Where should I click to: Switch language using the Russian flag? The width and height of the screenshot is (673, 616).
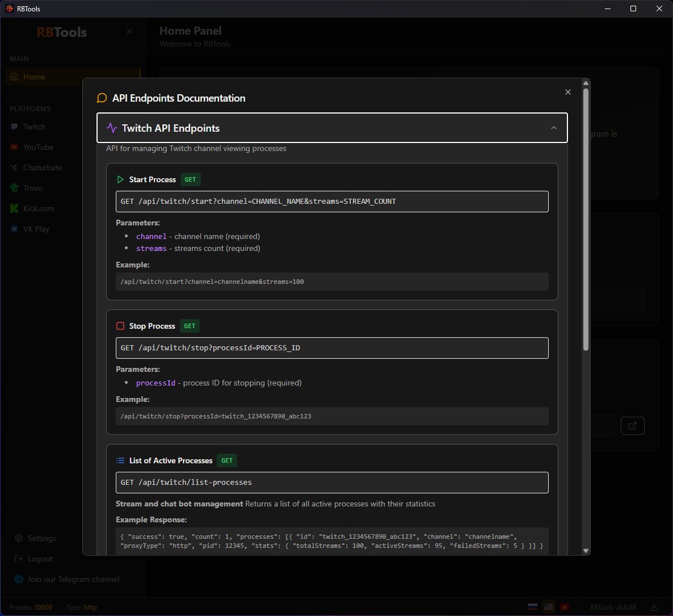pos(533,607)
